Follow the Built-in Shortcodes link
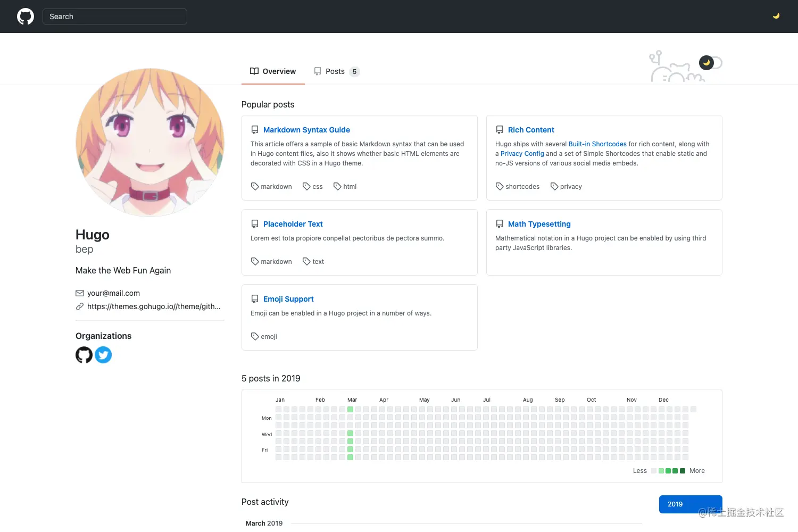 (597, 144)
